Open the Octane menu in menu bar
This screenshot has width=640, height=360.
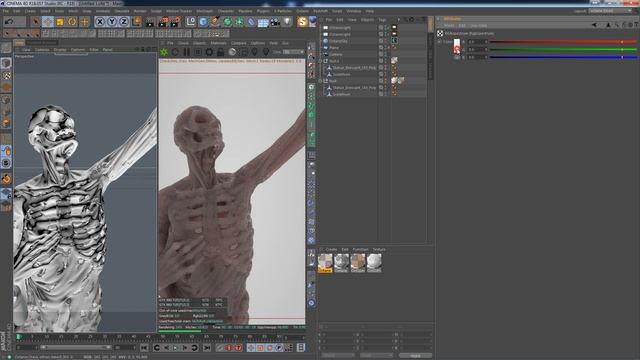302,11
